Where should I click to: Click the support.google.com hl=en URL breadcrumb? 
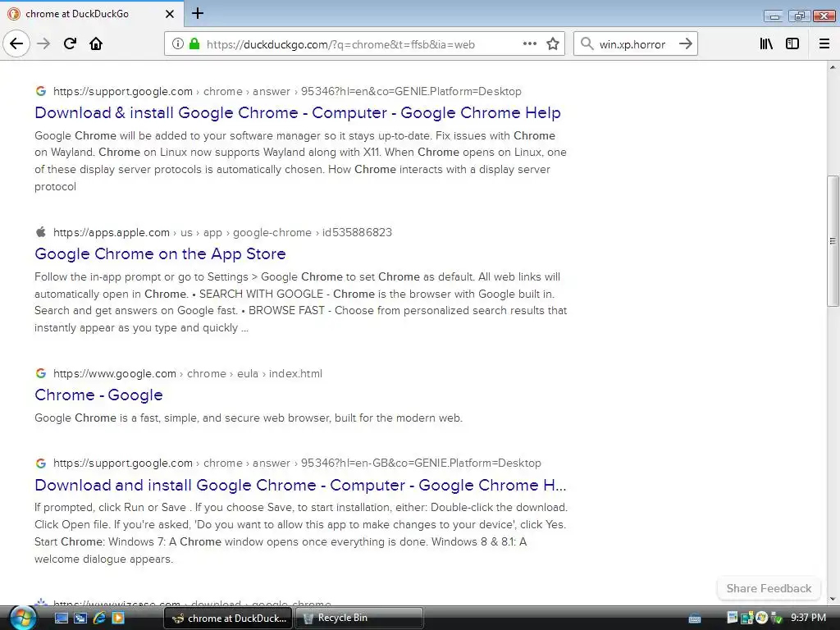coord(287,92)
